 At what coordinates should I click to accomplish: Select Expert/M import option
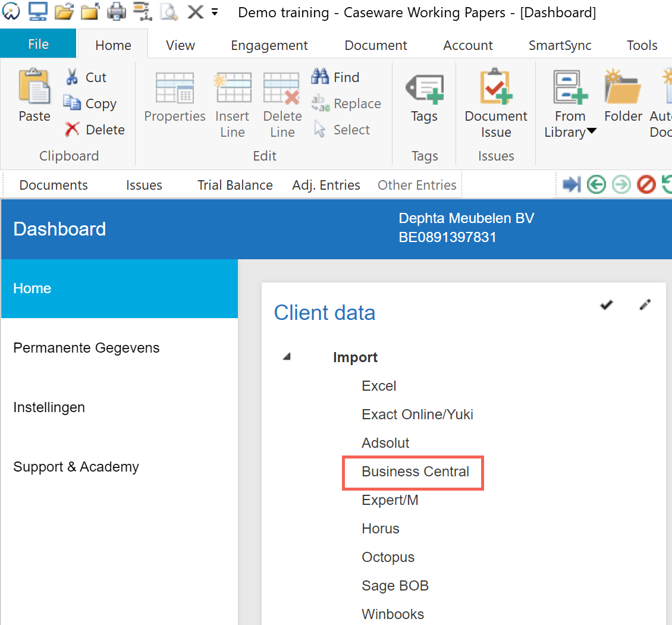point(390,500)
